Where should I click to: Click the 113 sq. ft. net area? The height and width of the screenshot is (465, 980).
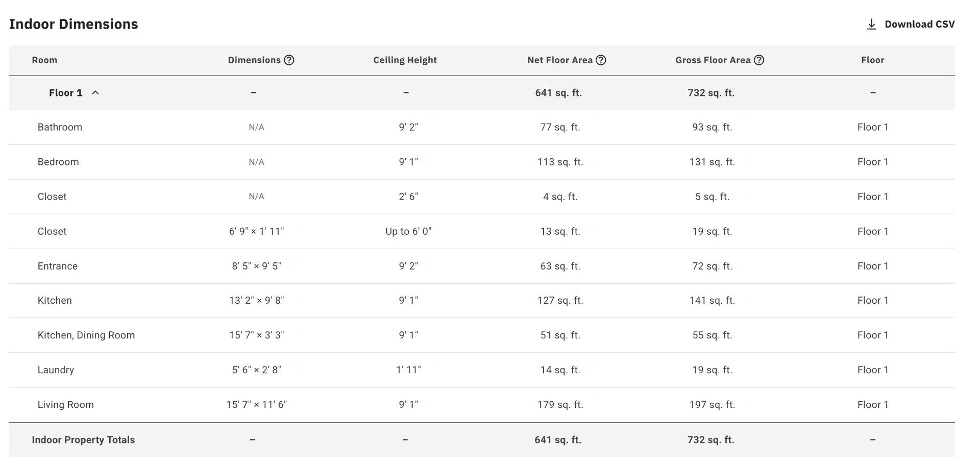click(x=560, y=162)
